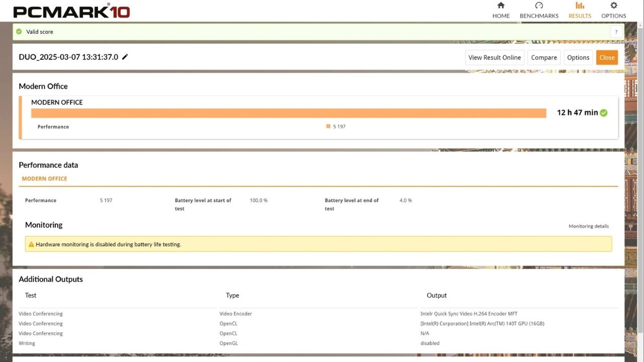Click the MODERN OFFICE result heading
This screenshot has width=644, height=362.
pyautogui.click(x=57, y=102)
